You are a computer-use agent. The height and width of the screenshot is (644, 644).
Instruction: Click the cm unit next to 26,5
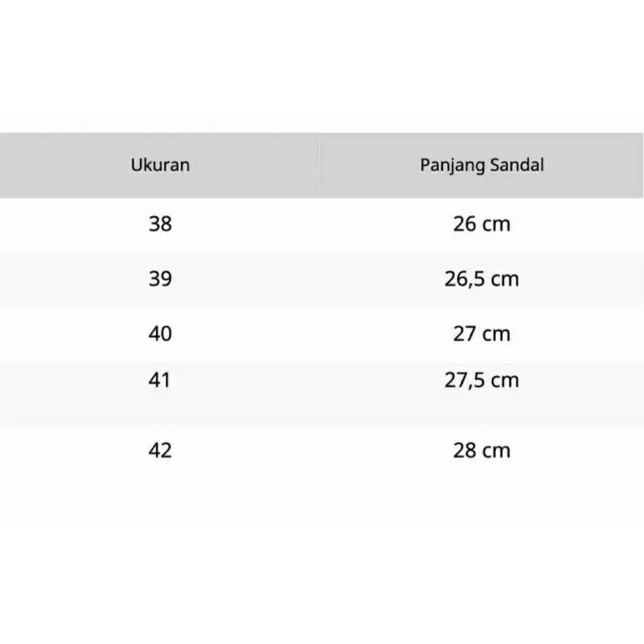tap(505, 279)
